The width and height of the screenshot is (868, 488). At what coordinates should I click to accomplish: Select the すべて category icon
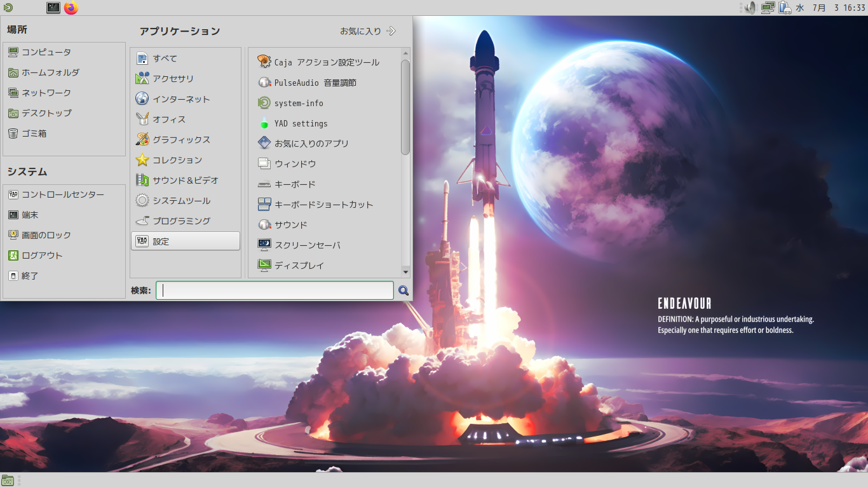(x=142, y=58)
